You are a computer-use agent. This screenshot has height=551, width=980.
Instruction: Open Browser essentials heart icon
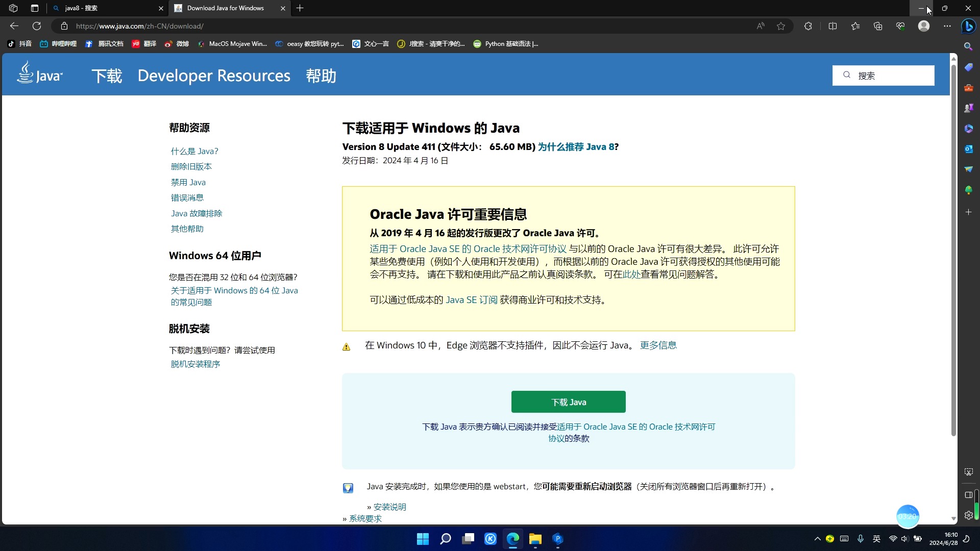coord(900,26)
